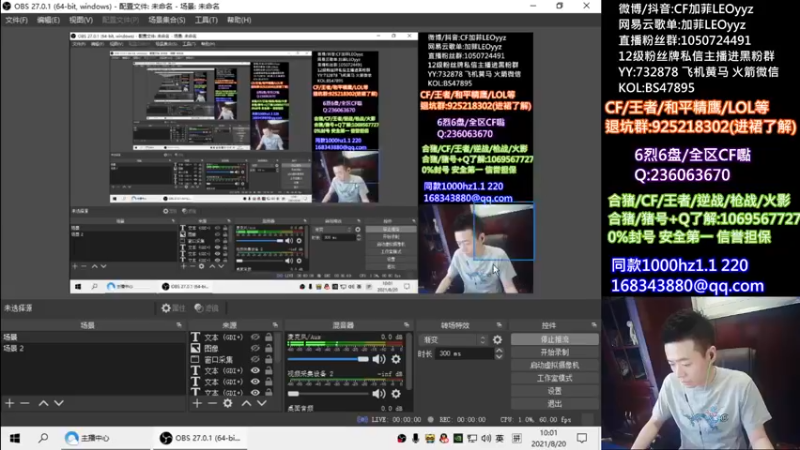Image resolution: width=800 pixels, height=450 pixels.
Task: Toggle 工作室模式 studio mode
Action: point(555,378)
